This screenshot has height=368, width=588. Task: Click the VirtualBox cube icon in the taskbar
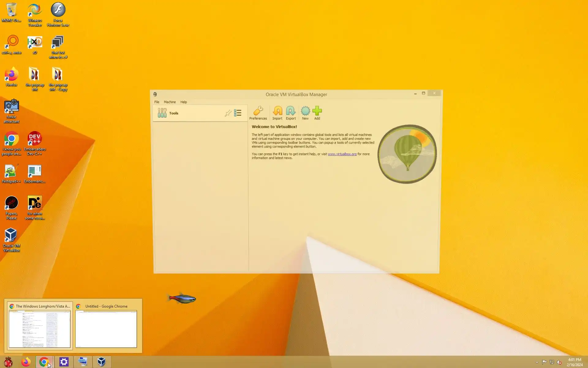pos(101,362)
